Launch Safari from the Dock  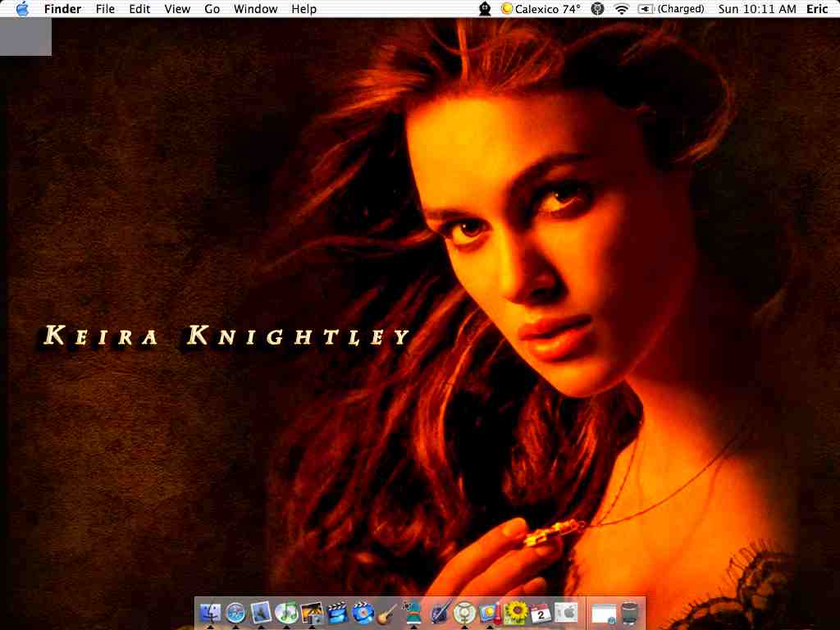click(x=235, y=613)
